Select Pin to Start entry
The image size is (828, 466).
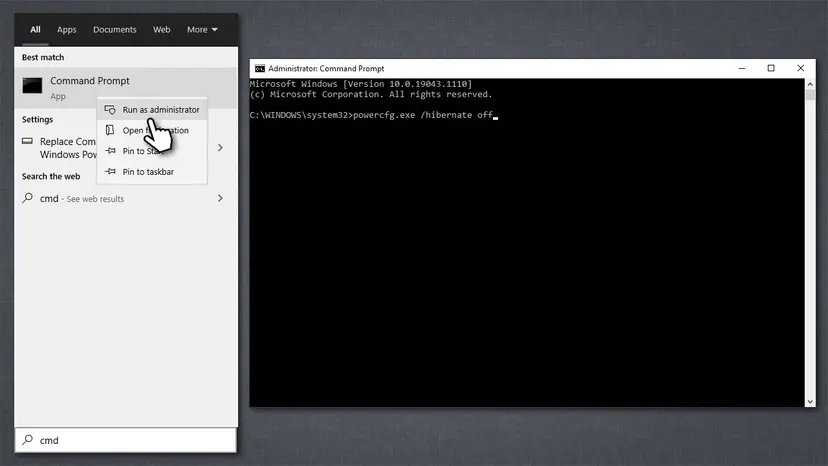[152, 151]
